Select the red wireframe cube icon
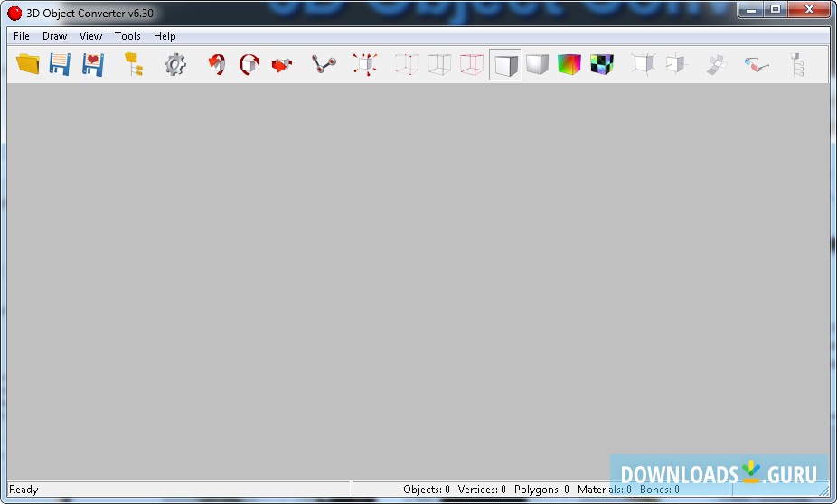 click(x=472, y=64)
